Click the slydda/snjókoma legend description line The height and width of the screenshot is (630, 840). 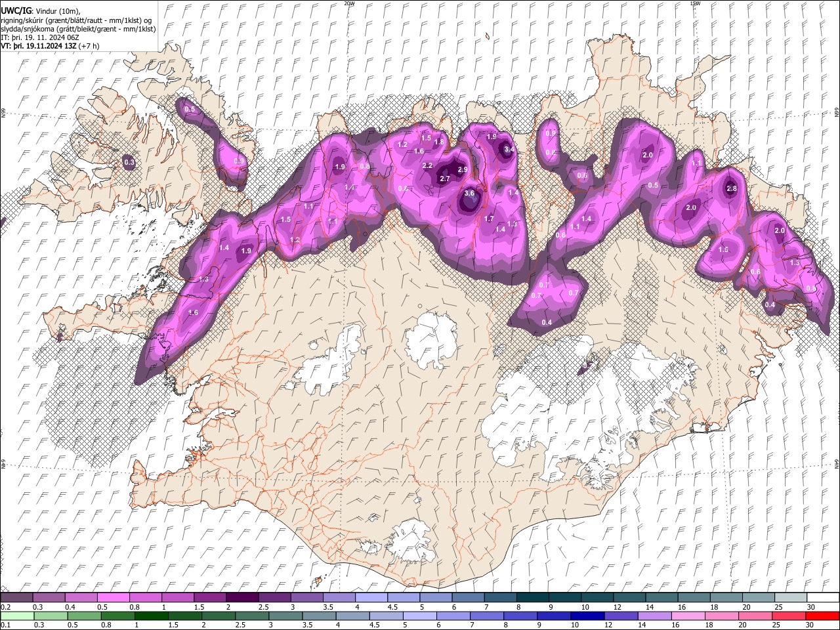point(78,29)
